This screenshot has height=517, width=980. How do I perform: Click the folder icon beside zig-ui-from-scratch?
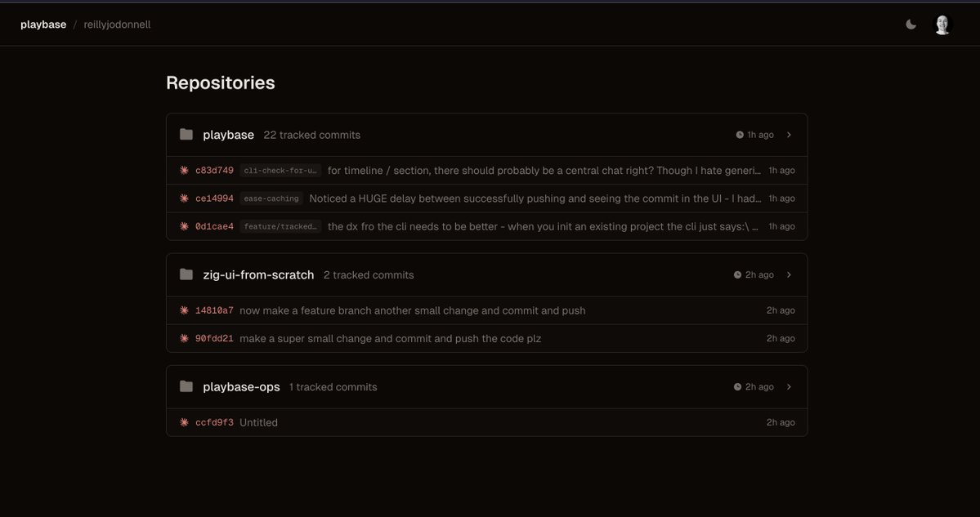[x=186, y=274]
